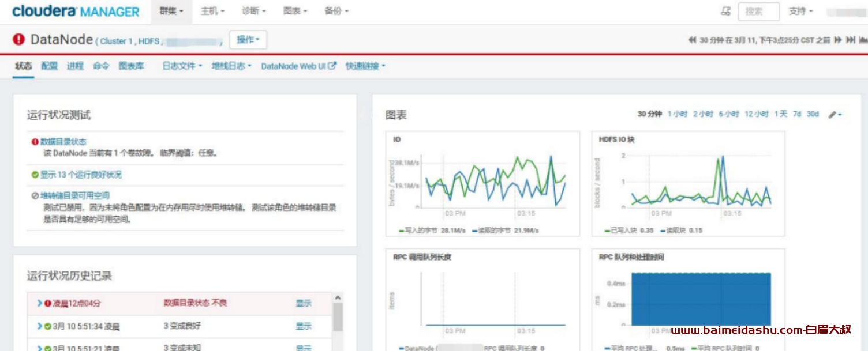Open the IO chart
Image resolution: width=868 pixels, height=351 pixels.
click(482, 184)
